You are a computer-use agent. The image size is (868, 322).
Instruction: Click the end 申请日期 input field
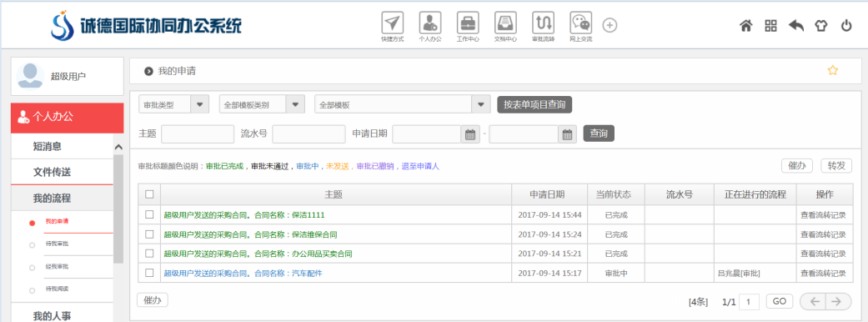pos(524,134)
